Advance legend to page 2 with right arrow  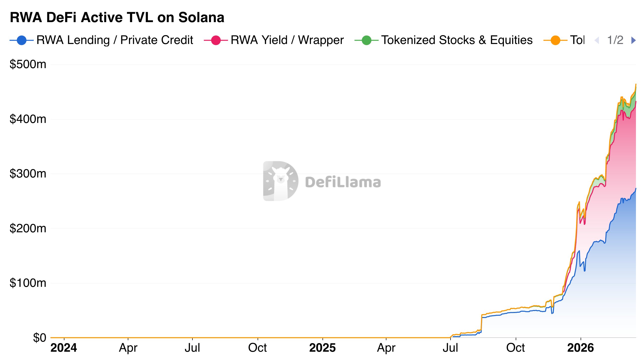[x=633, y=40]
